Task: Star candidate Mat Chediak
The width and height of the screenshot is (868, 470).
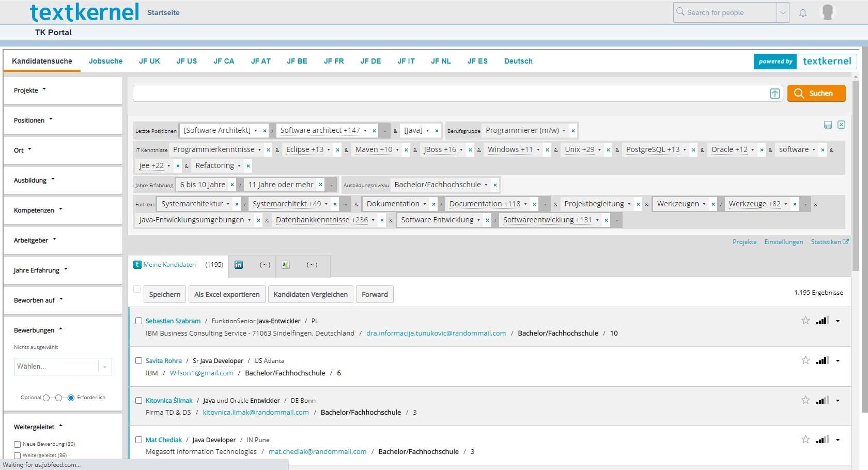Action: tap(805, 439)
